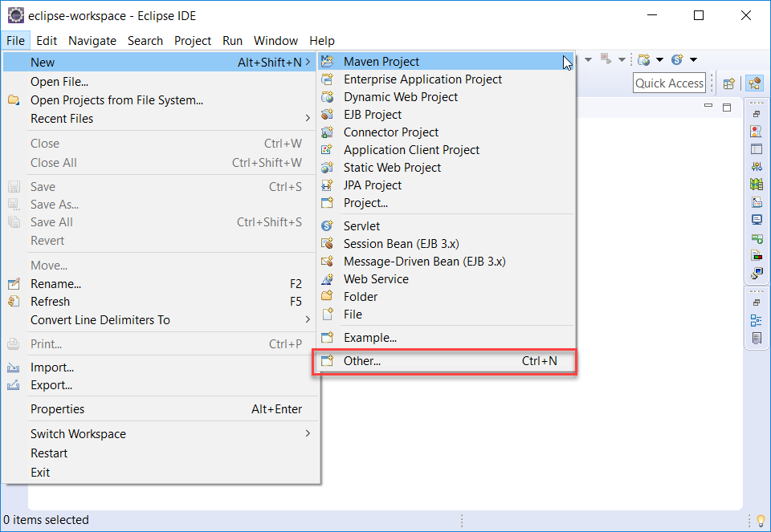Show the Outline view from side bar
Image resolution: width=771 pixels, height=532 pixels.
tap(757, 320)
